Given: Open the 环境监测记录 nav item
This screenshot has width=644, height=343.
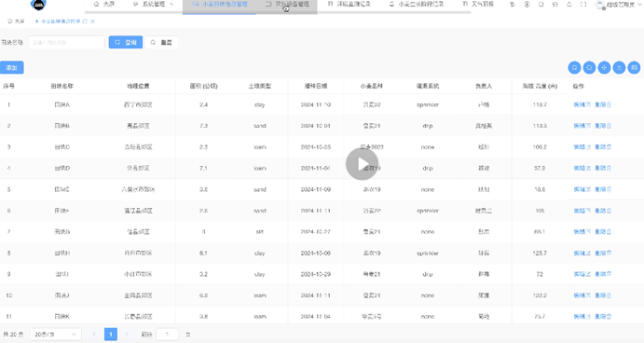Looking at the screenshot, I should (x=349, y=4).
